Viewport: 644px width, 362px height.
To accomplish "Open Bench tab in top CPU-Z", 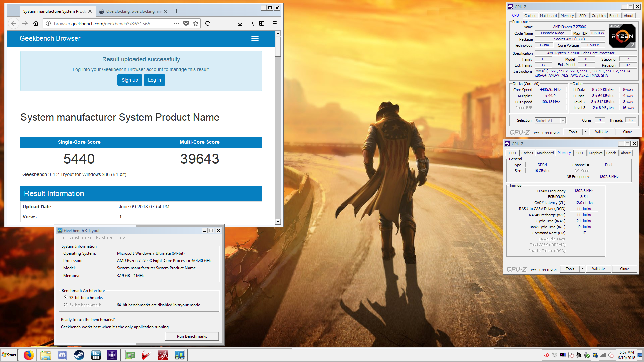I will pyautogui.click(x=614, y=16).
